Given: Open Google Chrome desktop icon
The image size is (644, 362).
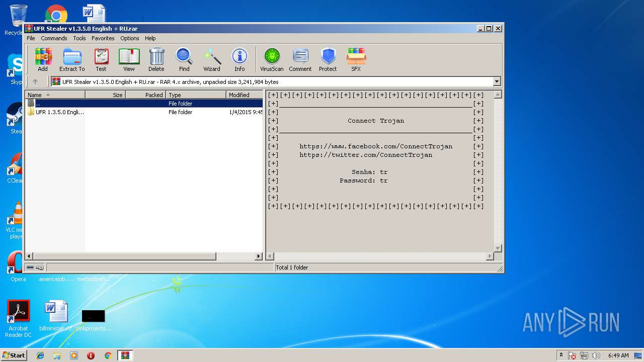Looking at the screenshot, I should coord(56,15).
